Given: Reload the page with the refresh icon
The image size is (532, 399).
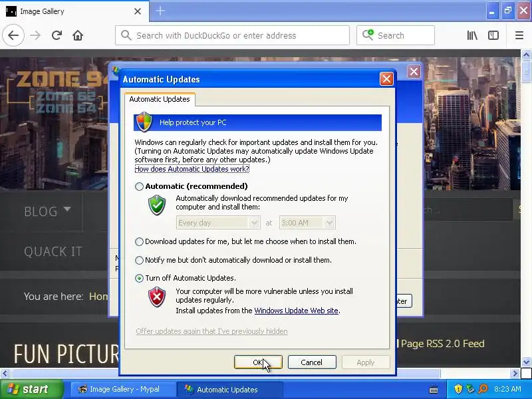Looking at the screenshot, I should [x=57, y=35].
